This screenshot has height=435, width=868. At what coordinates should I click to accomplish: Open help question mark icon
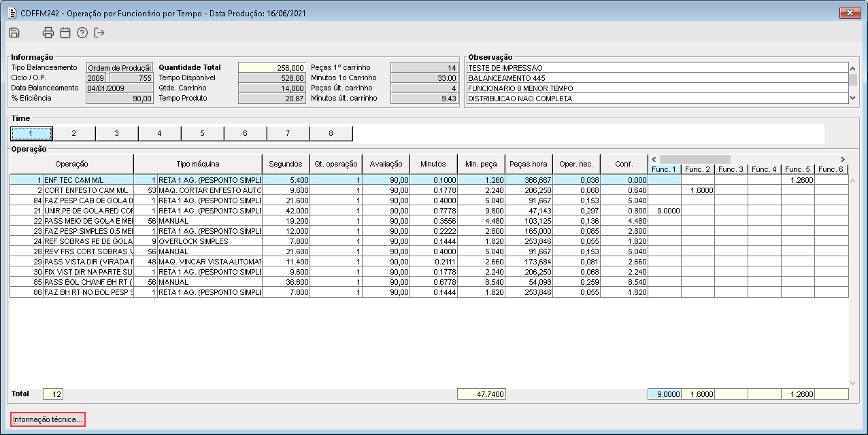pyautogui.click(x=82, y=33)
